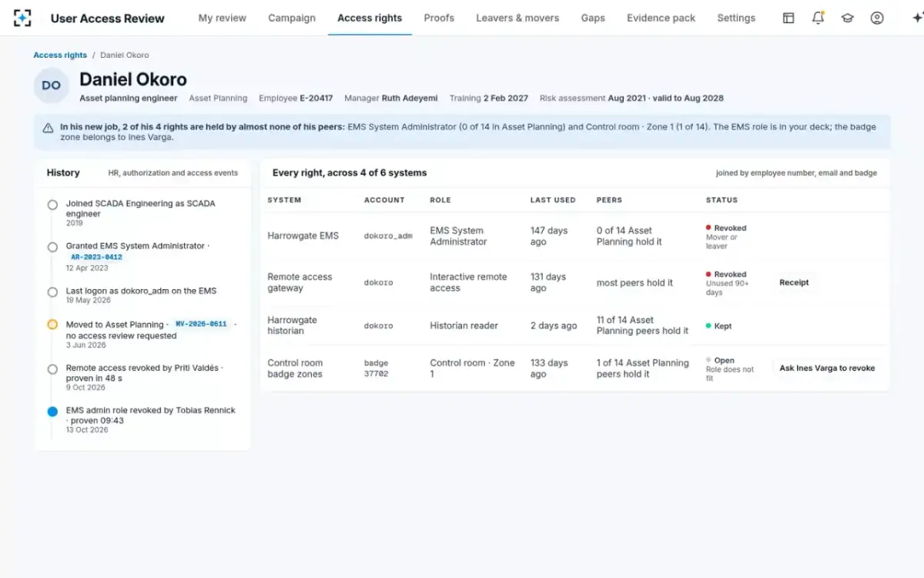Open the user profile icon

(877, 18)
